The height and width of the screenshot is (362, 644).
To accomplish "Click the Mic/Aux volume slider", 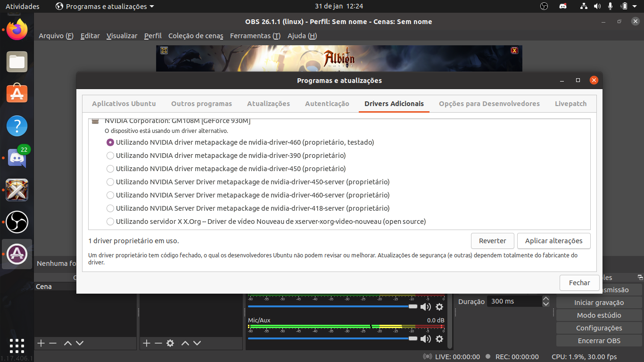I will tap(333, 338).
